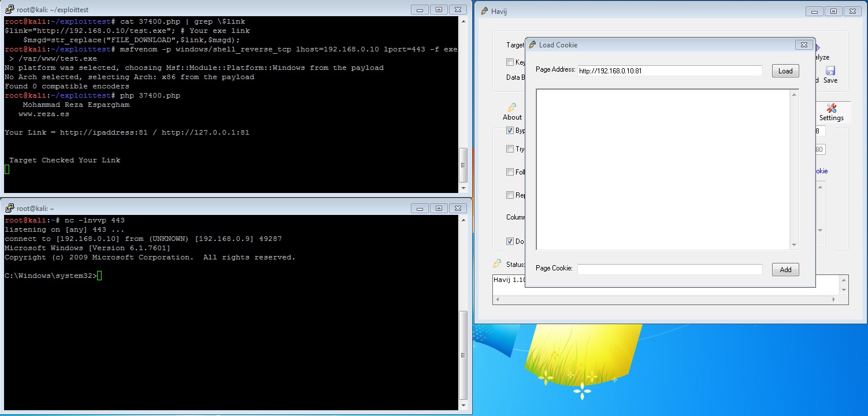
Task: Minimize the exploittest terminal window
Action: point(419,9)
